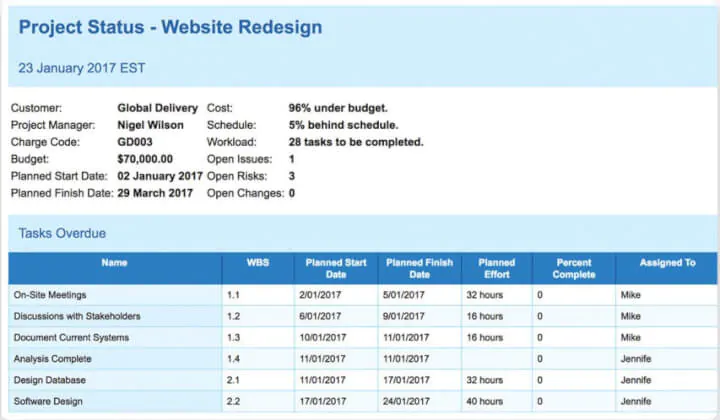The image size is (720, 420).
Task: Click 32 hours effort in On-Site Meetings row
Action: point(484,295)
